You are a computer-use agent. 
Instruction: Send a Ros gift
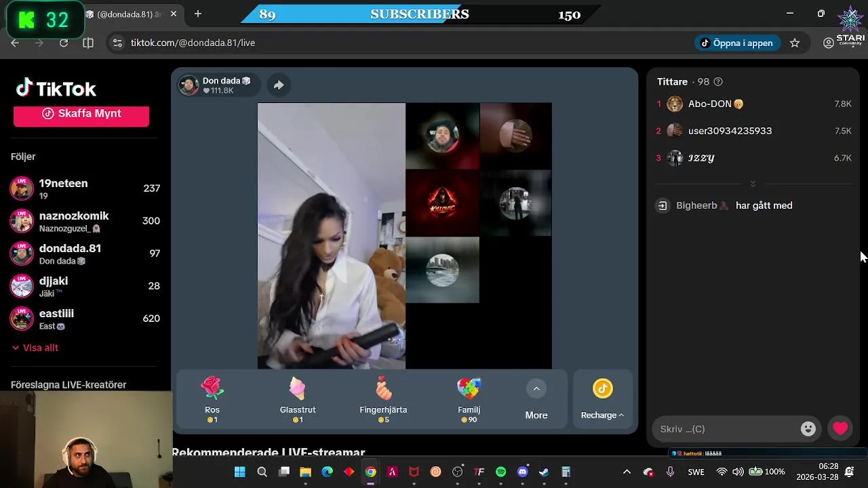coord(212,400)
